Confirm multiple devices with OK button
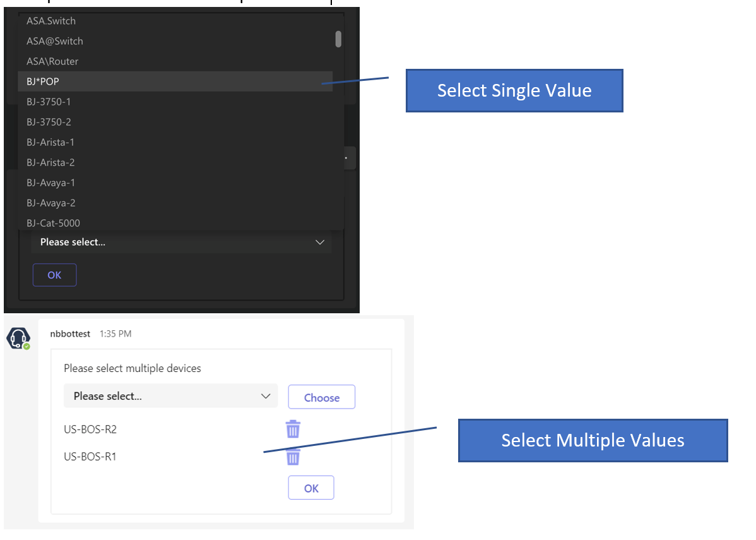 click(311, 488)
